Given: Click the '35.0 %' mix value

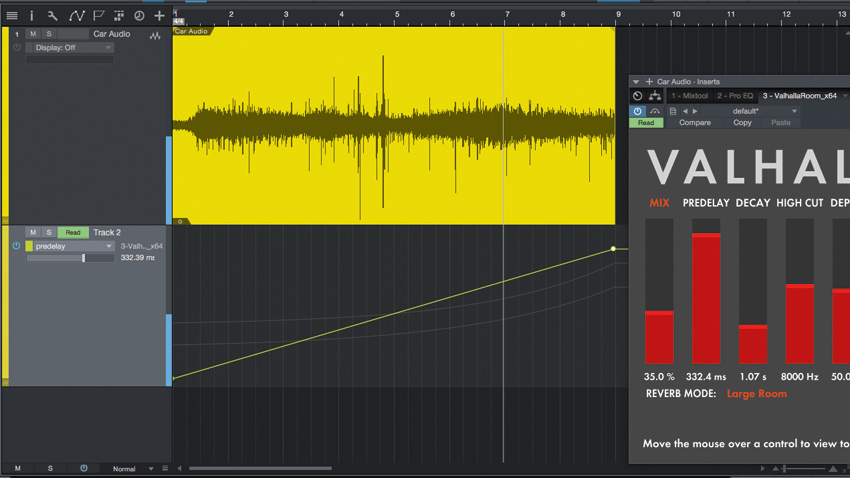Looking at the screenshot, I should click(x=659, y=377).
